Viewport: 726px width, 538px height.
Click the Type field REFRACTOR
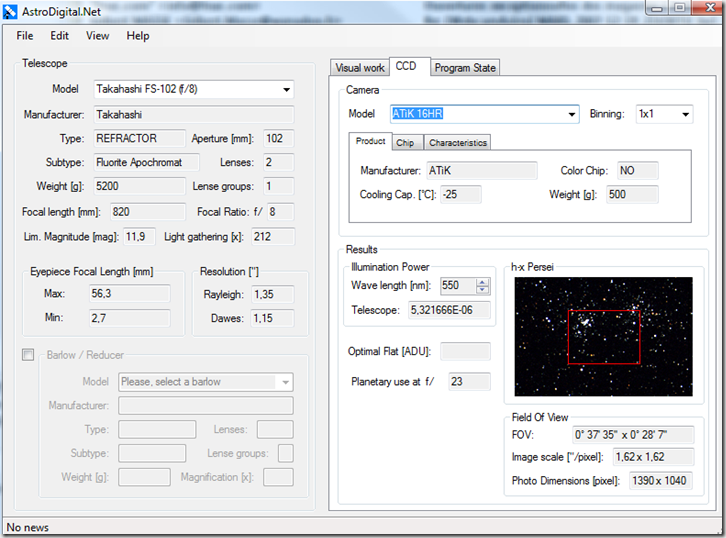coord(139,138)
